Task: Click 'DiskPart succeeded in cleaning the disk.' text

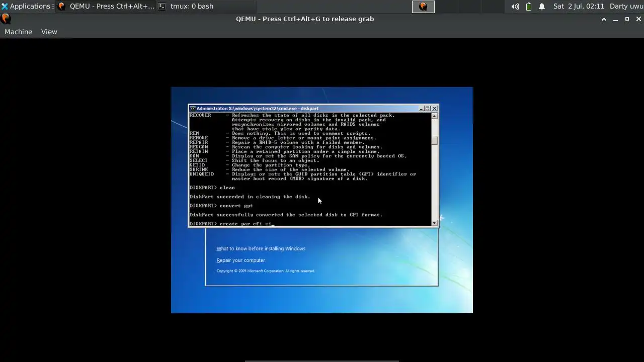Action: tap(250, 197)
